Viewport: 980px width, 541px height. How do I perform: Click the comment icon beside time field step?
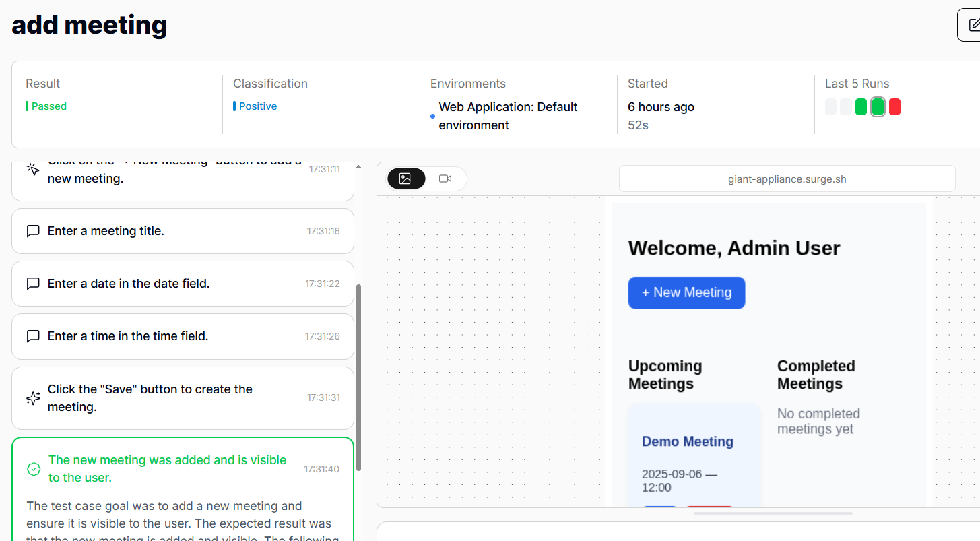33,336
